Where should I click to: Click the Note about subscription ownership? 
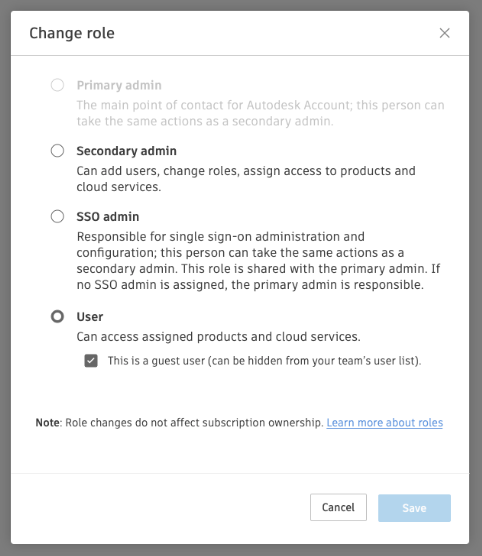[x=179, y=423]
